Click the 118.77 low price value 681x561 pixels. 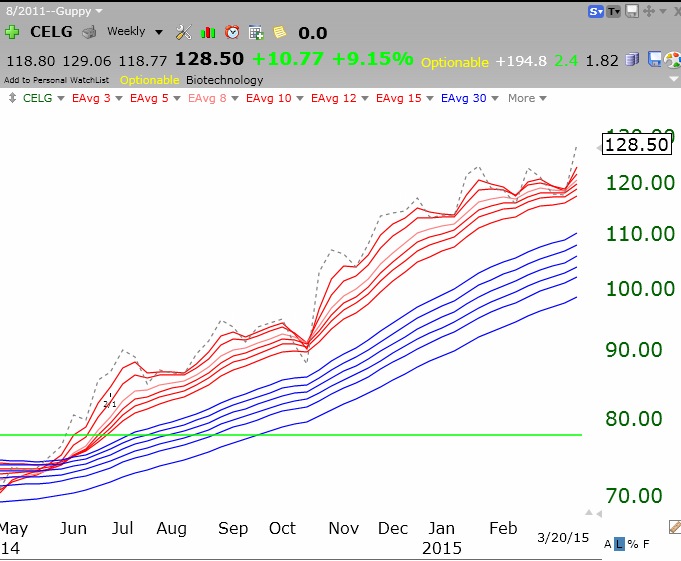pyautogui.click(x=143, y=61)
